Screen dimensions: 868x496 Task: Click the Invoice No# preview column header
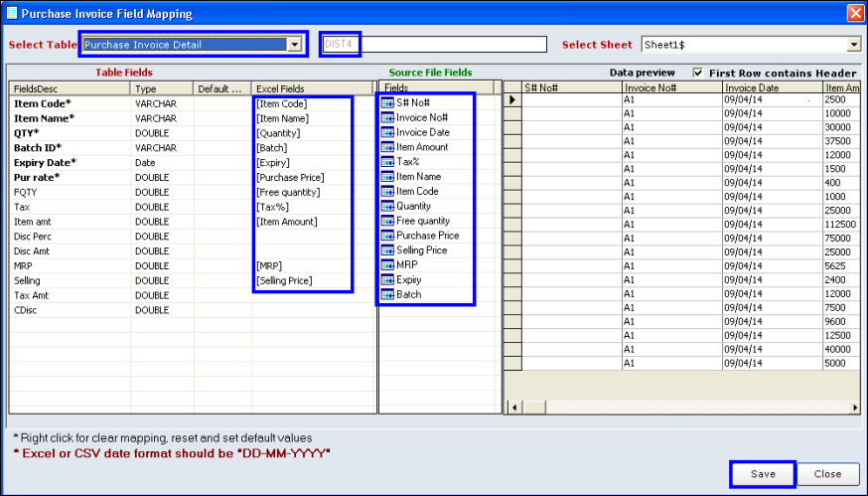click(x=672, y=87)
